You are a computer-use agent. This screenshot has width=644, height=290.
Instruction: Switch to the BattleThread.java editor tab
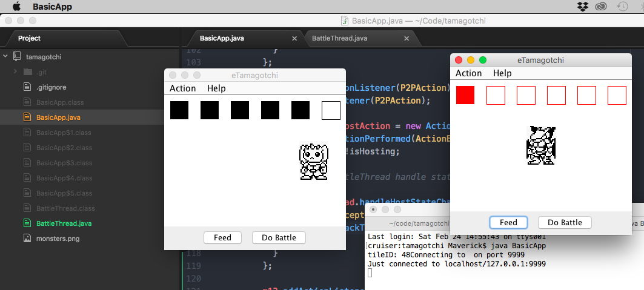pos(340,38)
